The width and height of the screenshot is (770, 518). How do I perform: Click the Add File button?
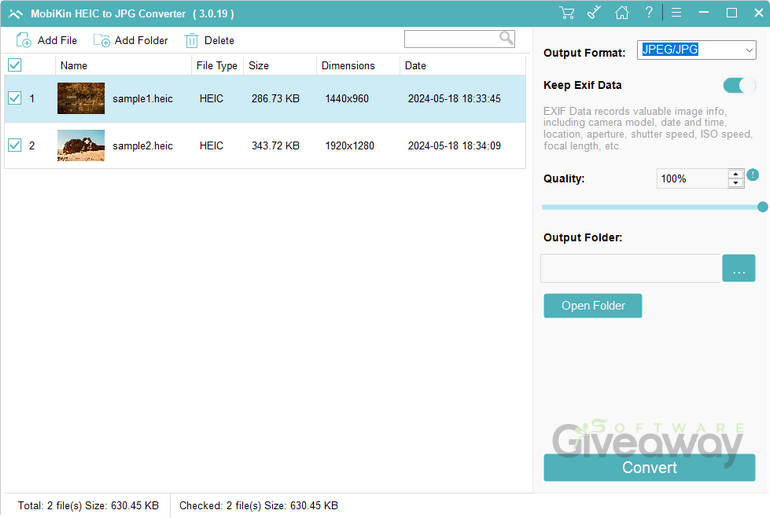(x=47, y=40)
